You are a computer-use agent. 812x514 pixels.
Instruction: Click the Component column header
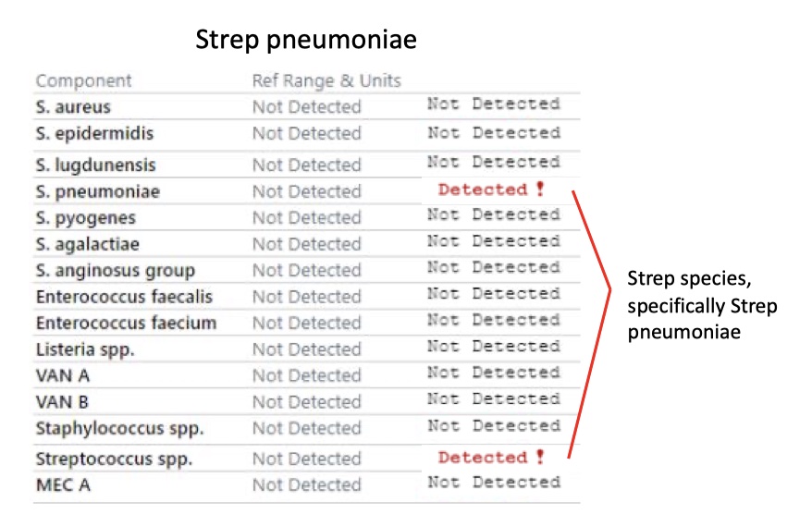point(83,80)
